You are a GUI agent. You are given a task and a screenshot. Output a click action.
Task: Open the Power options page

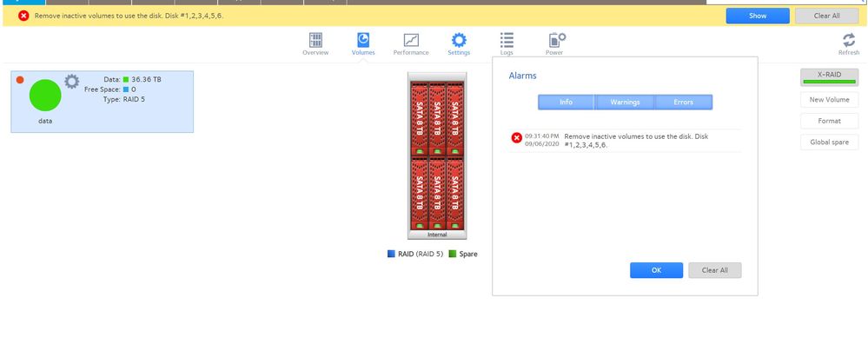(555, 43)
